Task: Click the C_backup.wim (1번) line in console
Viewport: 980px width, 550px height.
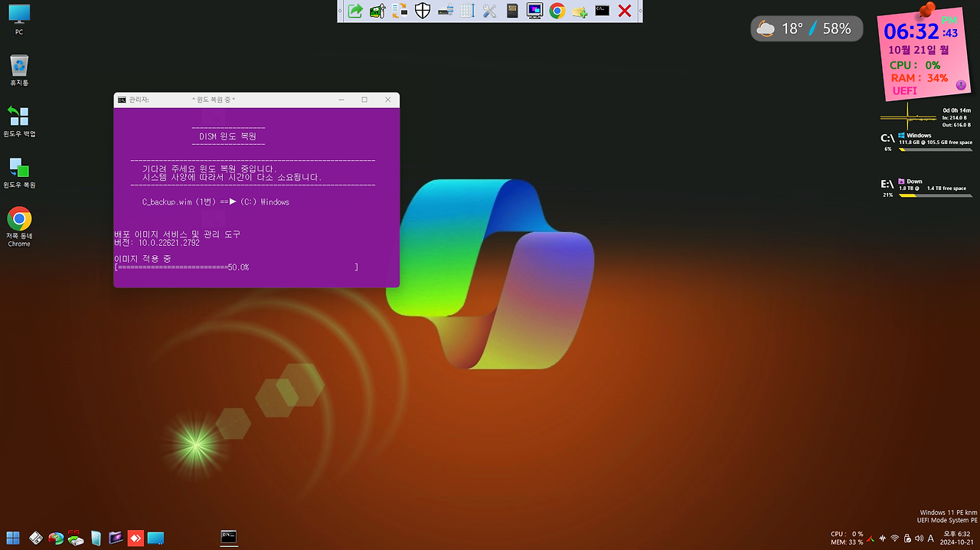Action: [x=216, y=202]
